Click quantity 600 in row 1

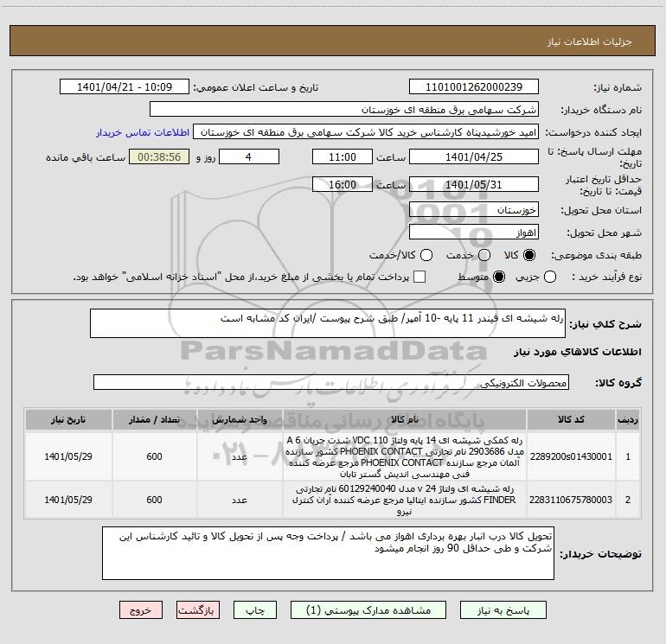[154, 456]
